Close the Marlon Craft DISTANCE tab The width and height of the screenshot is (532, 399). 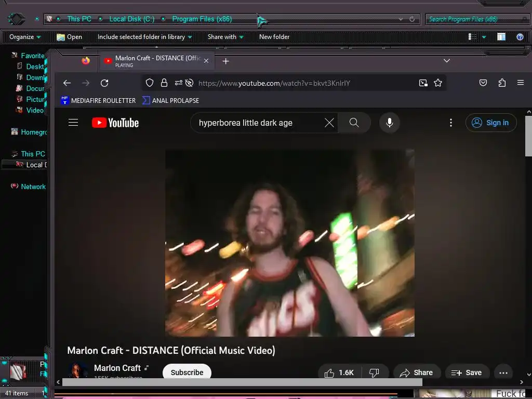(206, 61)
